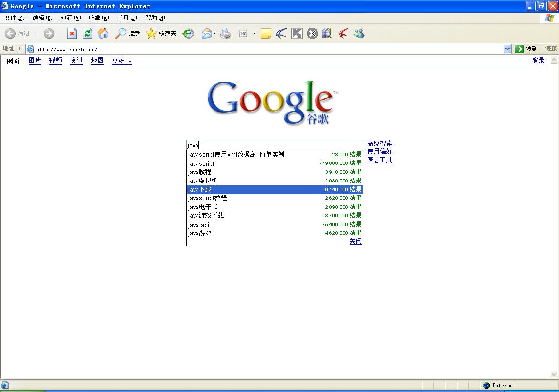This screenshot has height=392, width=559.
Task: Click the Internet zone globe in status bar
Action: [x=487, y=385]
